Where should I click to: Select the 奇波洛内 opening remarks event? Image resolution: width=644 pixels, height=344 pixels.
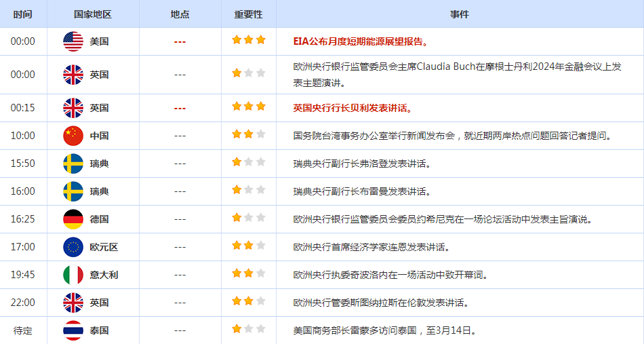[x=390, y=275]
